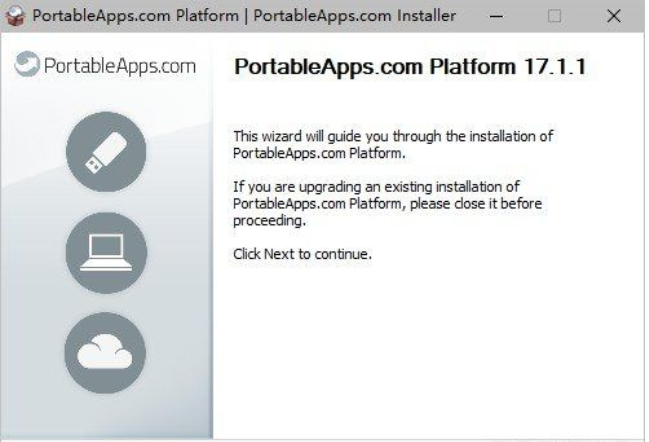Screen dimensions: 649x442
Task: Minimize the installer window
Action: (496, 16)
